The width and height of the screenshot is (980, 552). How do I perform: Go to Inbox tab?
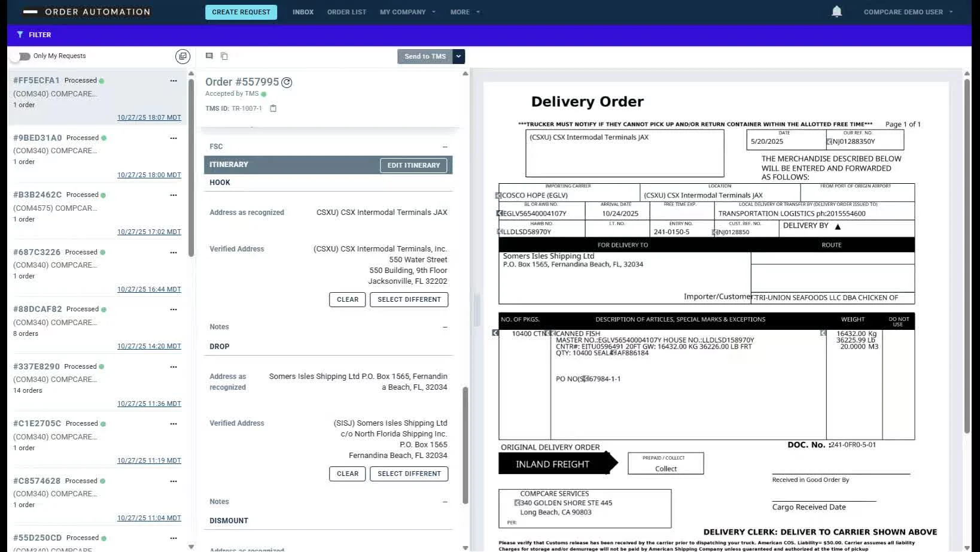point(303,12)
